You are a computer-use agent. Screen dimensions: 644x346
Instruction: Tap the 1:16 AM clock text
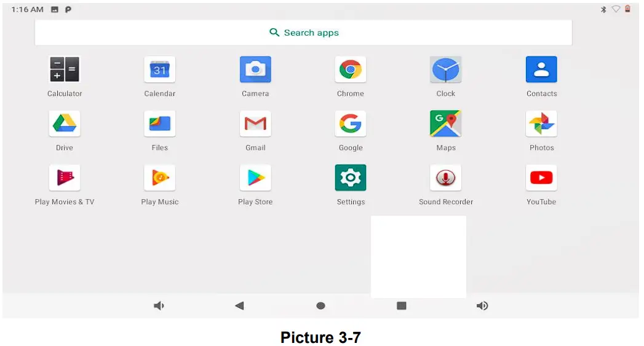[x=28, y=9]
